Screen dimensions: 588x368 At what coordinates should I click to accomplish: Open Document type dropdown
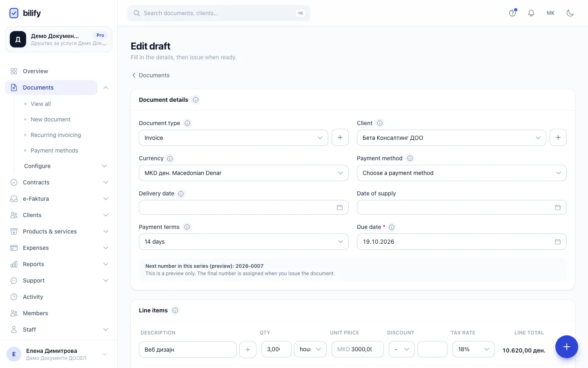click(234, 138)
